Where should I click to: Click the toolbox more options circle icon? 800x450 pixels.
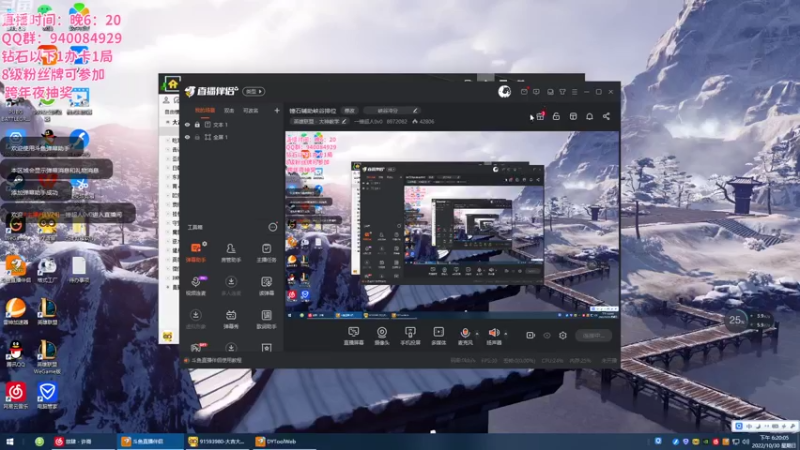pyautogui.click(x=273, y=227)
